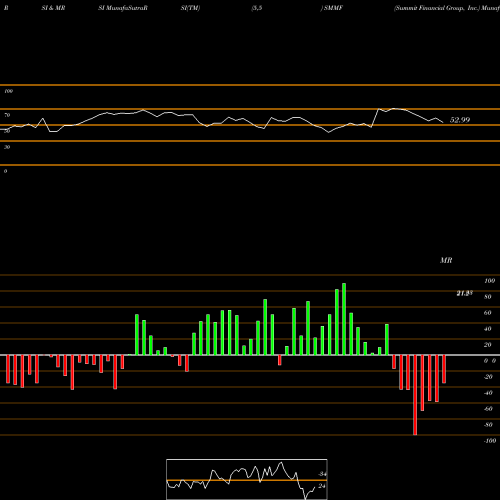The width and height of the screenshot is (500, 500).
Task: Click the tallest green MR bar
Action: pyautogui.click(x=344, y=319)
